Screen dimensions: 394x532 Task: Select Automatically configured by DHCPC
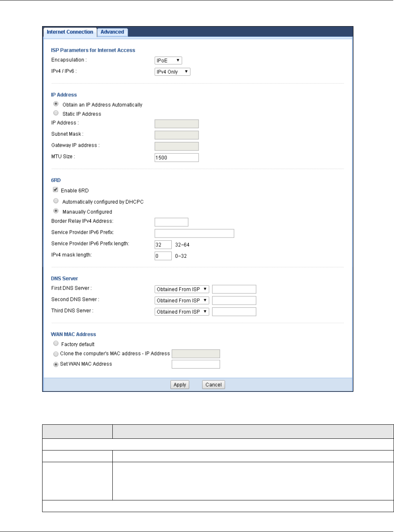(x=56, y=201)
